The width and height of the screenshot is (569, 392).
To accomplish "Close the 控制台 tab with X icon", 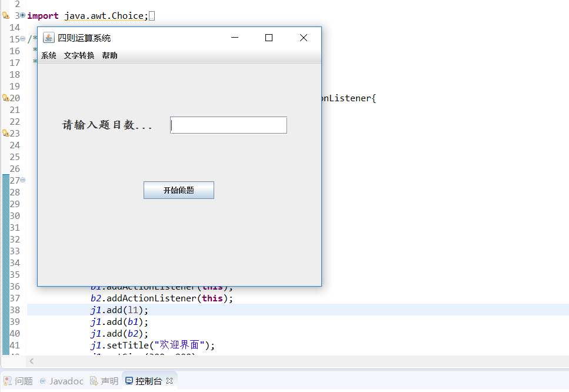I will tap(169, 381).
